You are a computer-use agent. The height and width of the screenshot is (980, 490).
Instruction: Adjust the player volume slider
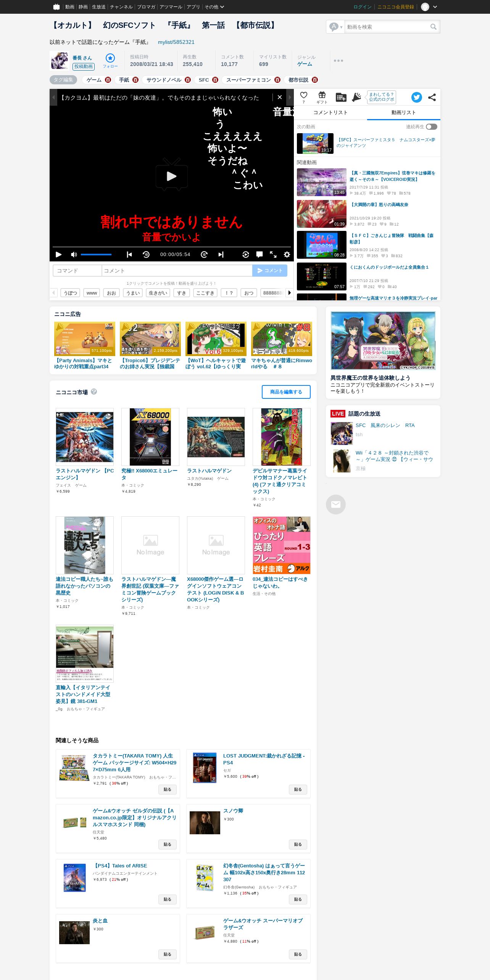click(96, 255)
